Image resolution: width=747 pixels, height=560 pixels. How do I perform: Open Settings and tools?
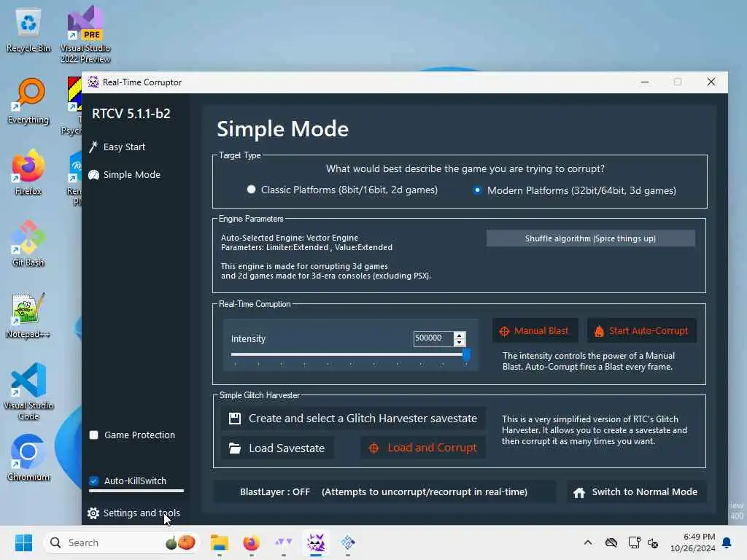tap(134, 513)
